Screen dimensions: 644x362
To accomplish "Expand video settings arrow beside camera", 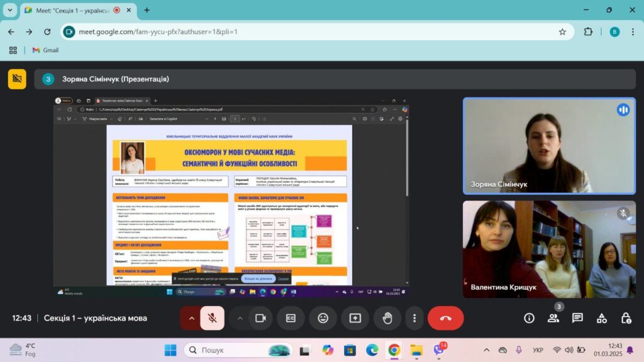I will click(239, 318).
